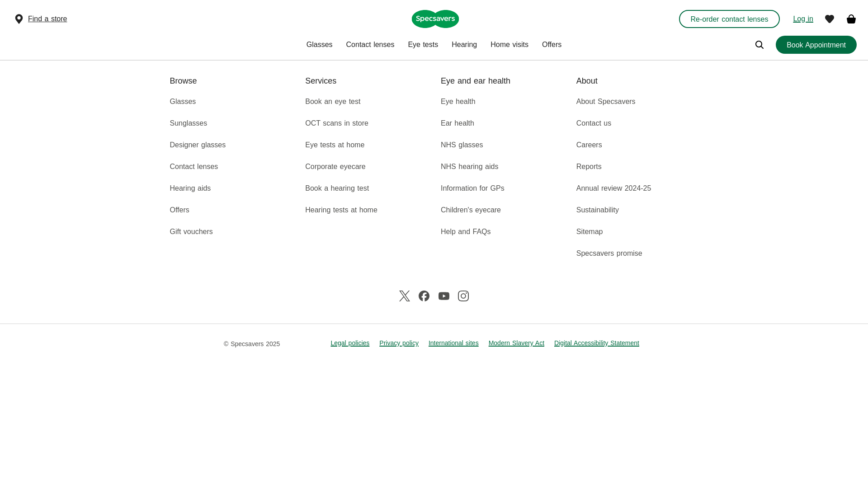The width and height of the screenshot is (868, 488).
Task: Click Find a store link
Action: click(x=47, y=19)
